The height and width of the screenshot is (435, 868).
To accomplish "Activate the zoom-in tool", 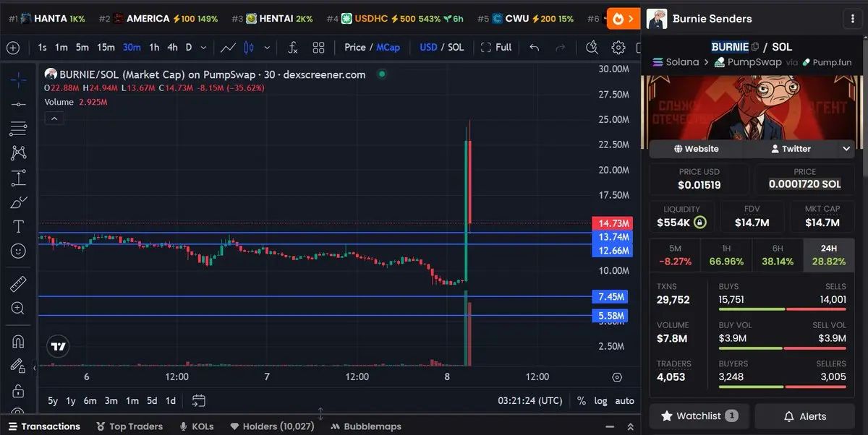I will [x=18, y=309].
